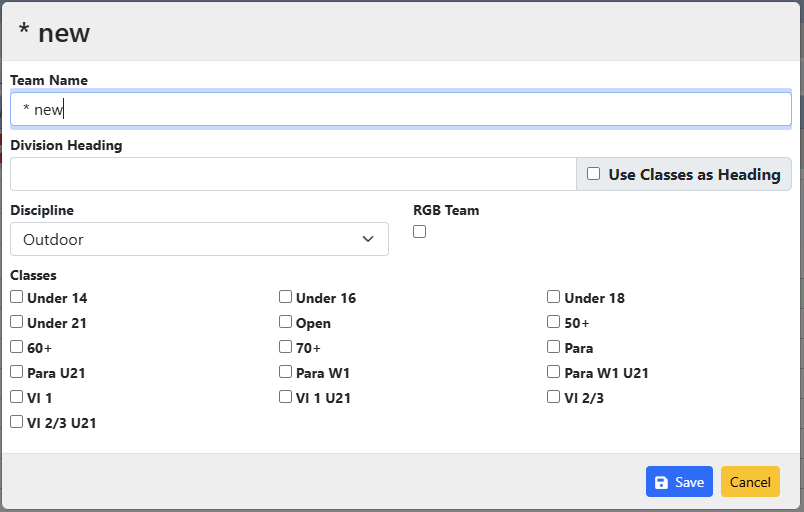This screenshot has width=804, height=512.
Task: Click the Cancel button
Action: tap(749, 482)
